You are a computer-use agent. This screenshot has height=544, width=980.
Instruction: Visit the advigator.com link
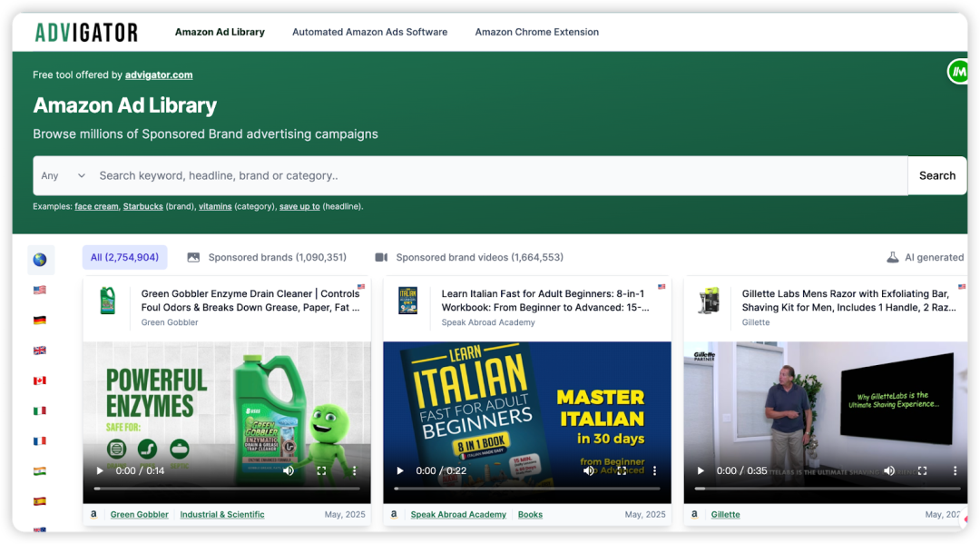coord(159,75)
